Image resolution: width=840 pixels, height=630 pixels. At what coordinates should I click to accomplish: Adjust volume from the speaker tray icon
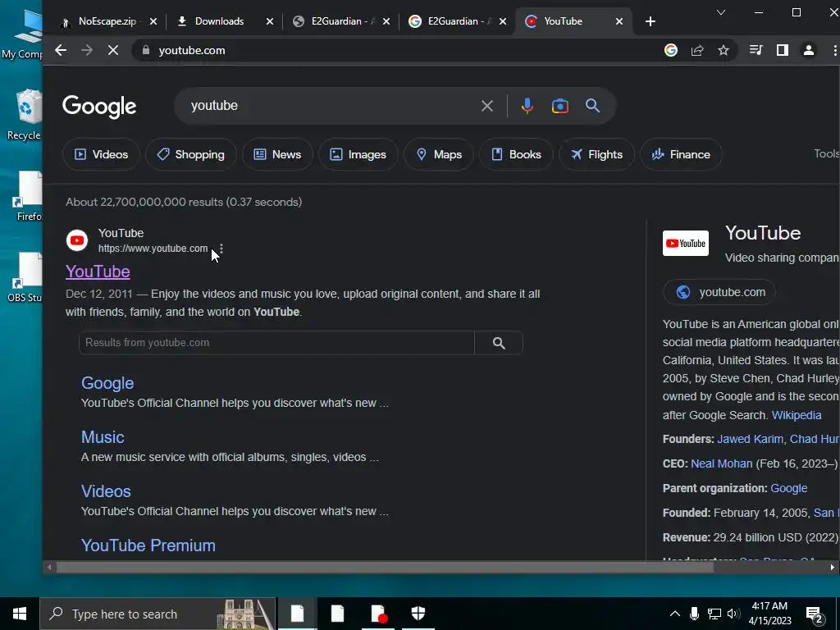coord(733,614)
